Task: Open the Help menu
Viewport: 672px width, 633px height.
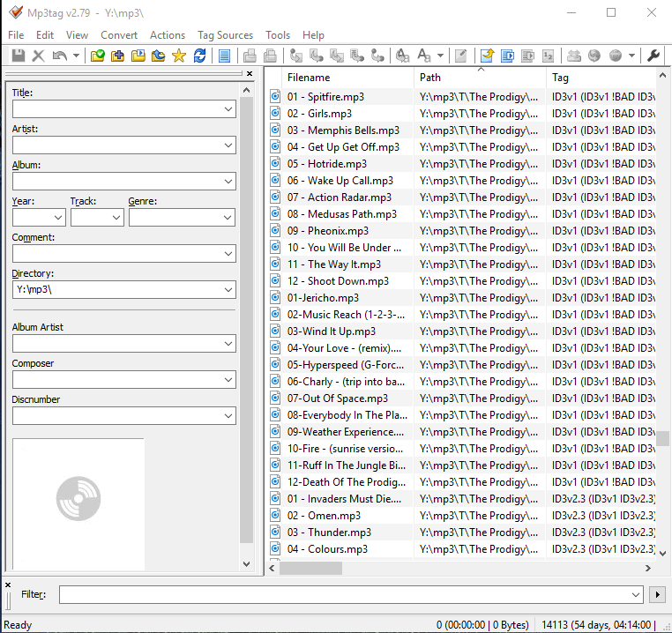Action: [313, 35]
